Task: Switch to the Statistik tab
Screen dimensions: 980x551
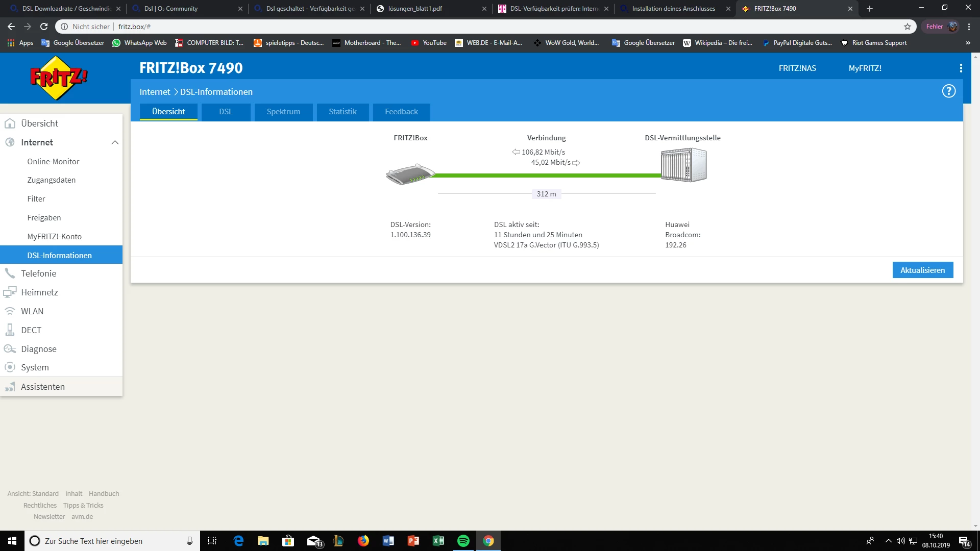Action: pyautogui.click(x=342, y=112)
